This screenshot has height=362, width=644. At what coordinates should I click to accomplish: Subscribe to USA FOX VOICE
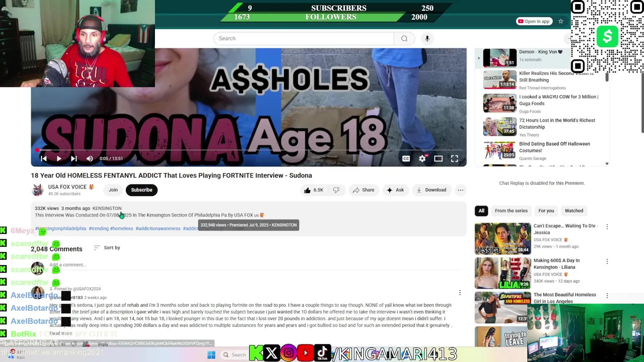pos(141,190)
